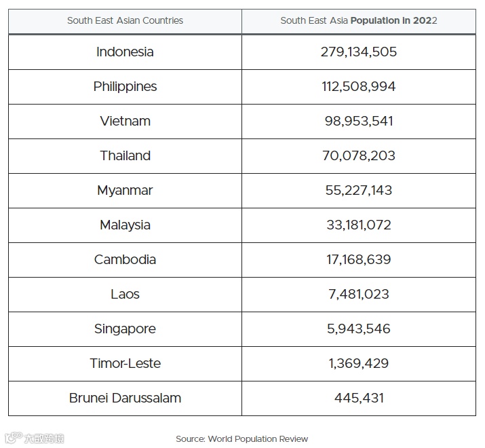
Task: Click the Vietnam row label
Action: tap(125, 121)
